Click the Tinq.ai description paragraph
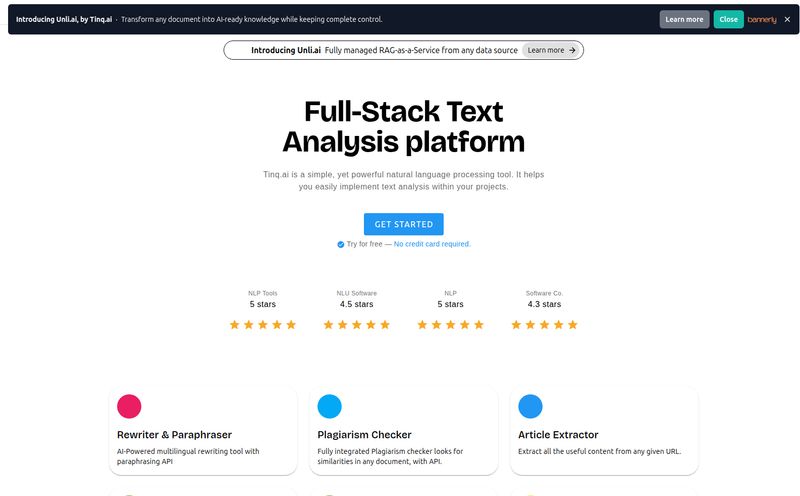The image size is (800, 496). 404,181
